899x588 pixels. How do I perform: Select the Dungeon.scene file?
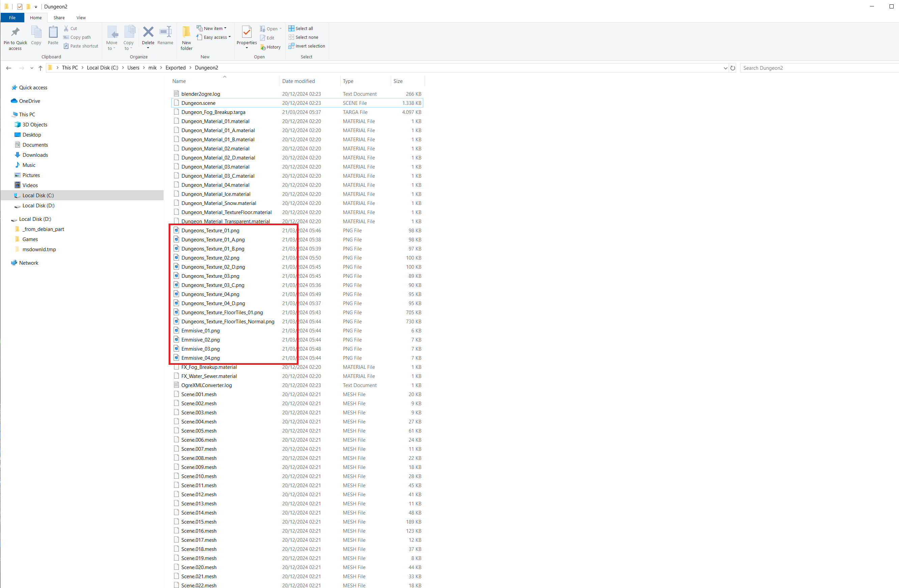coord(297,103)
